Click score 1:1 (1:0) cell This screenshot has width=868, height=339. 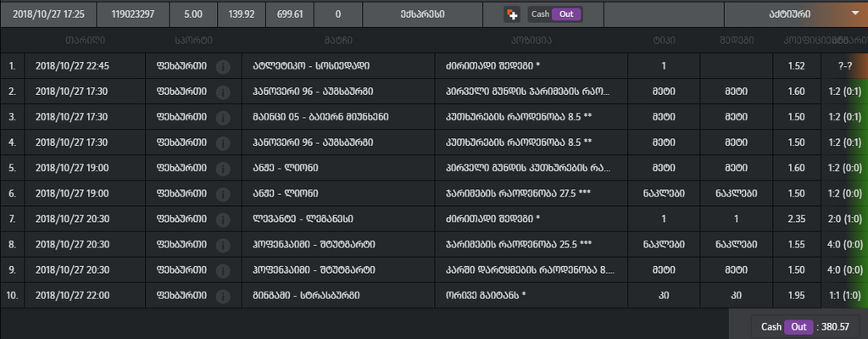[845, 296]
